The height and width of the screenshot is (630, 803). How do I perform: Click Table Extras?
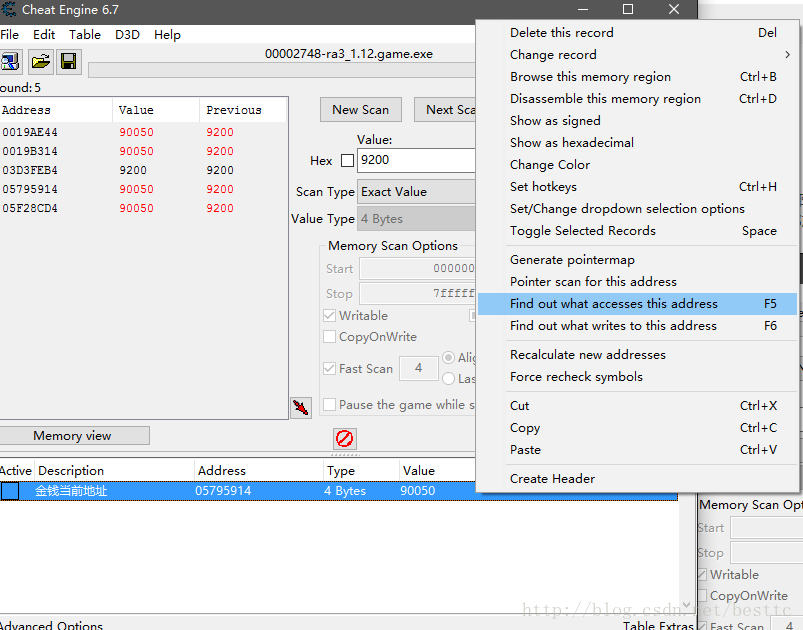click(x=658, y=625)
